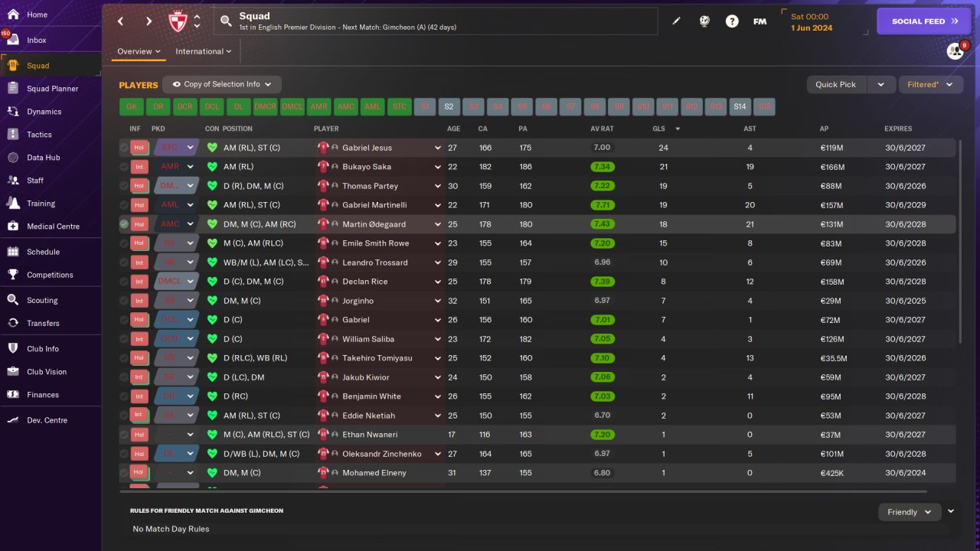The image size is (980, 551).
Task: Click the Social Feed button
Action: click(x=924, y=21)
